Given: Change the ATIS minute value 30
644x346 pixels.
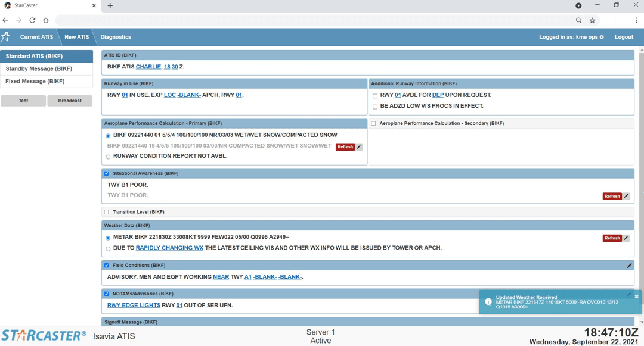Looking at the screenshot, I should (x=175, y=67).
